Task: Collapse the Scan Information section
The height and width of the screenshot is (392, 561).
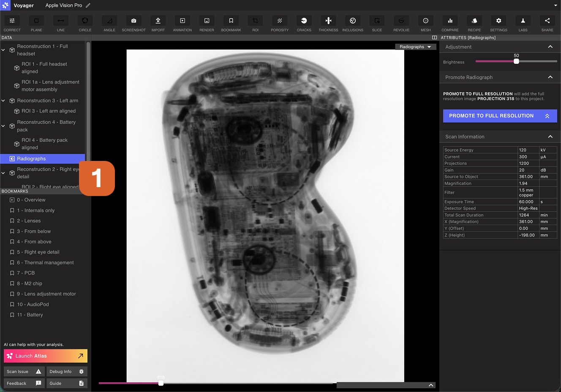Action: tap(550, 136)
